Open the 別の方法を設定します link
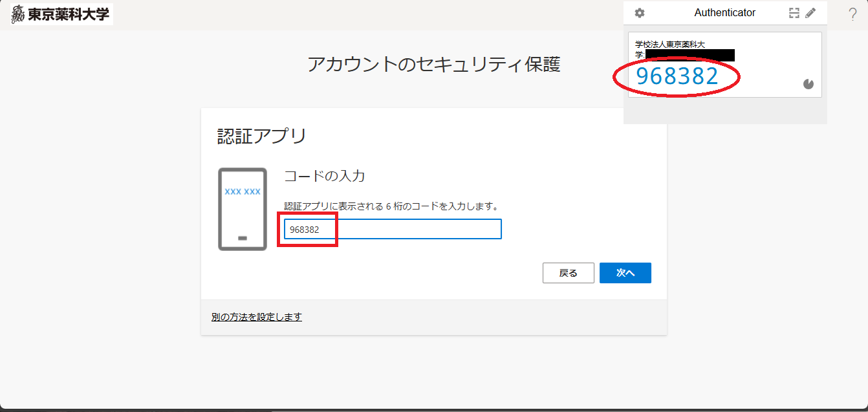 click(255, 317)
